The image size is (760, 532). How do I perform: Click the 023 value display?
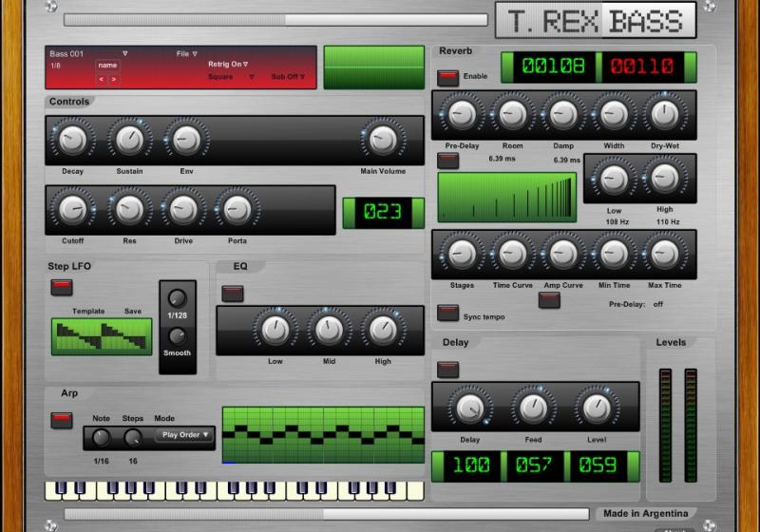pos(383,212)
